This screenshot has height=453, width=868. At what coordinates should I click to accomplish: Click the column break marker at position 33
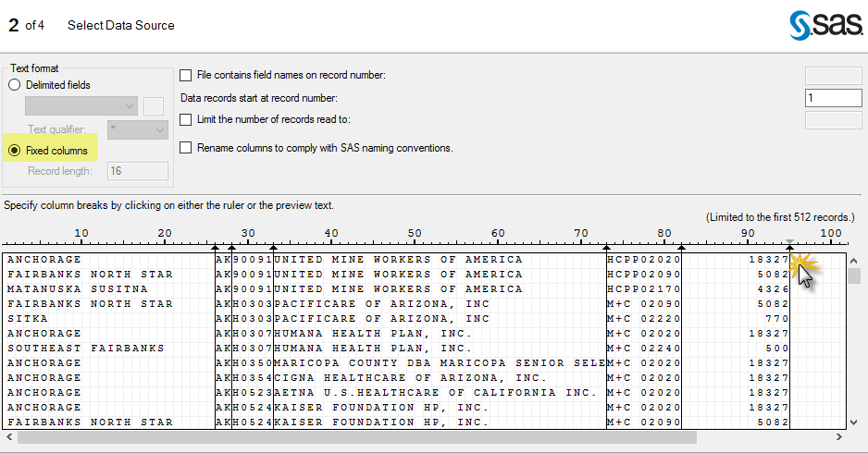[274, 247]
